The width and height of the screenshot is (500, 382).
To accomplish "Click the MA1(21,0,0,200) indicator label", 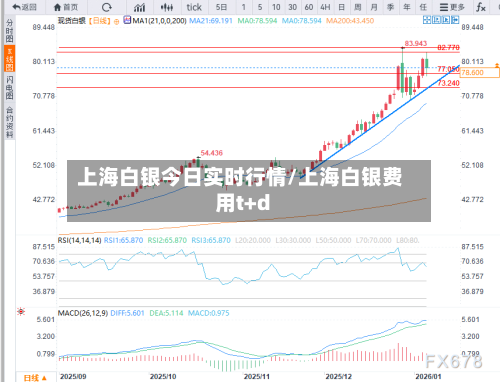I will click(159, 21).
